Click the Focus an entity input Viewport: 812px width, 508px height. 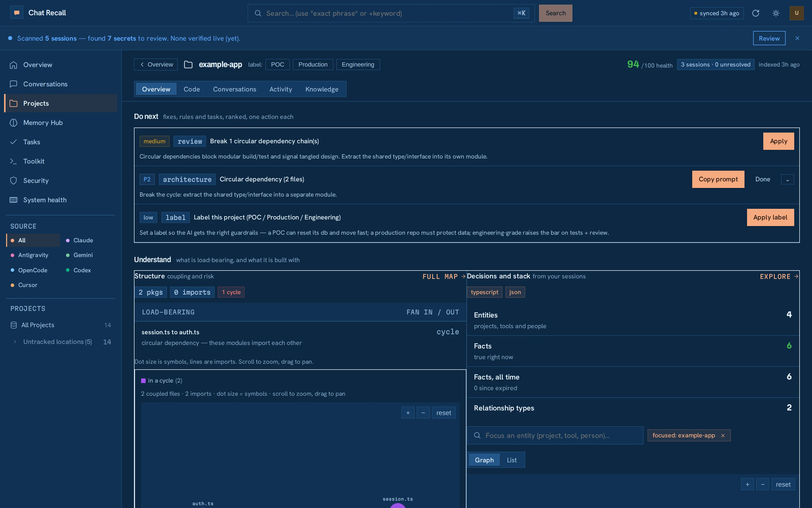(555, 435)
